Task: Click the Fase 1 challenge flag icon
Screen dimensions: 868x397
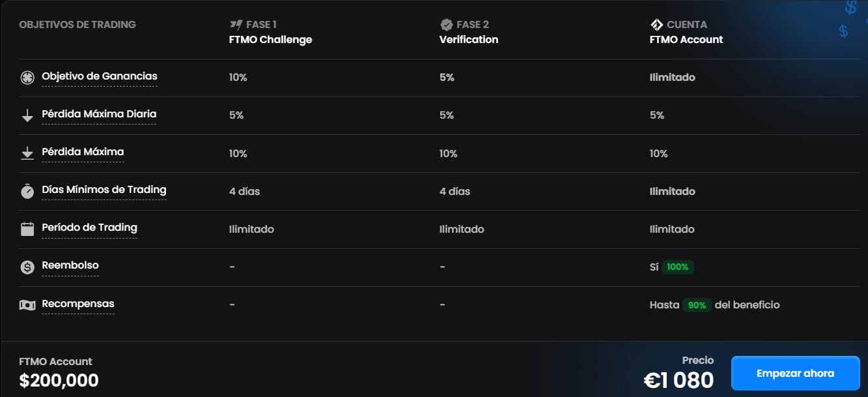Action: (x=236, y=25)
